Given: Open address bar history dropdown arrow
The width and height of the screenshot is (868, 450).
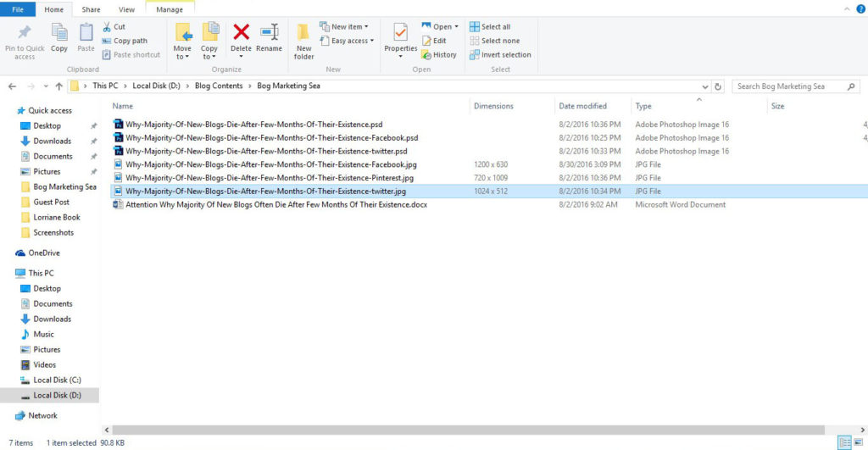Looking at the screenshot, I should point(704,86).
